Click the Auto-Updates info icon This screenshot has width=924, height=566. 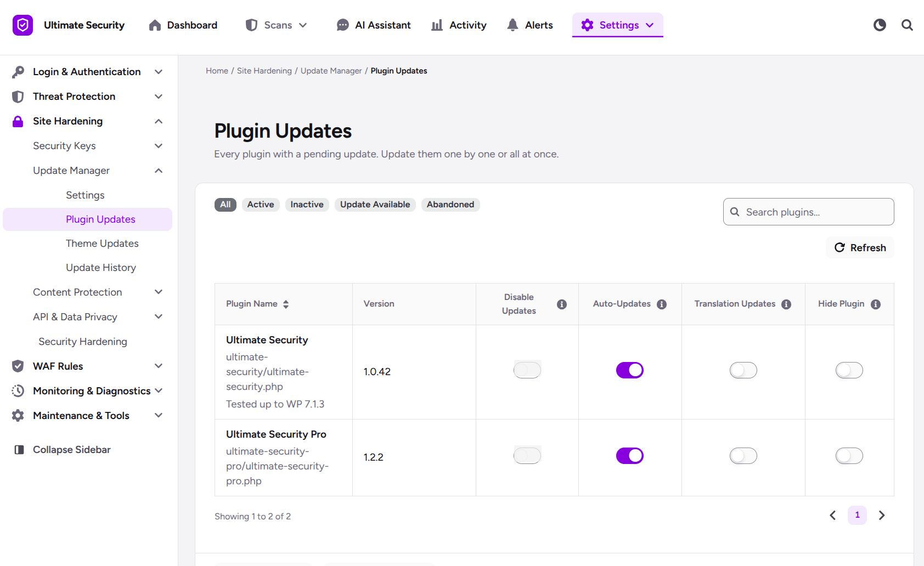click(x=662, y=304)
